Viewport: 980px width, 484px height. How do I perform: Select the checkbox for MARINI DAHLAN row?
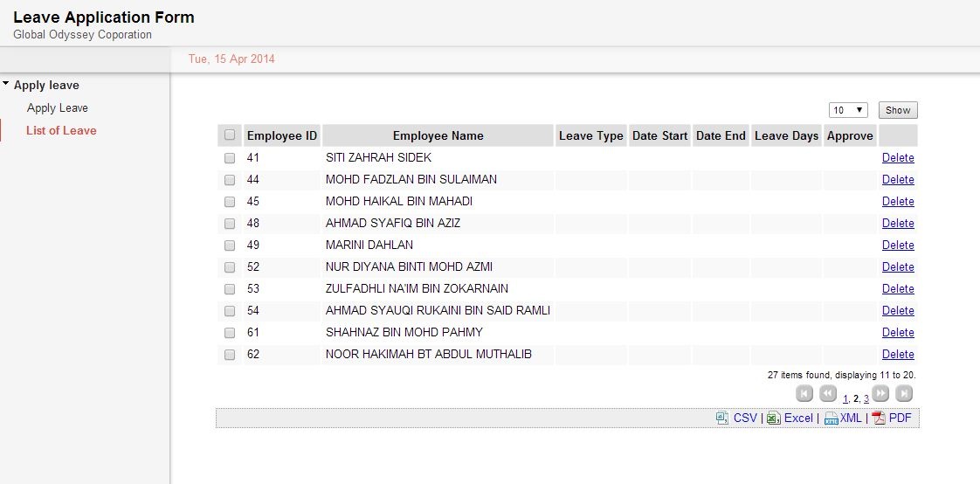[x=230, y=245]
